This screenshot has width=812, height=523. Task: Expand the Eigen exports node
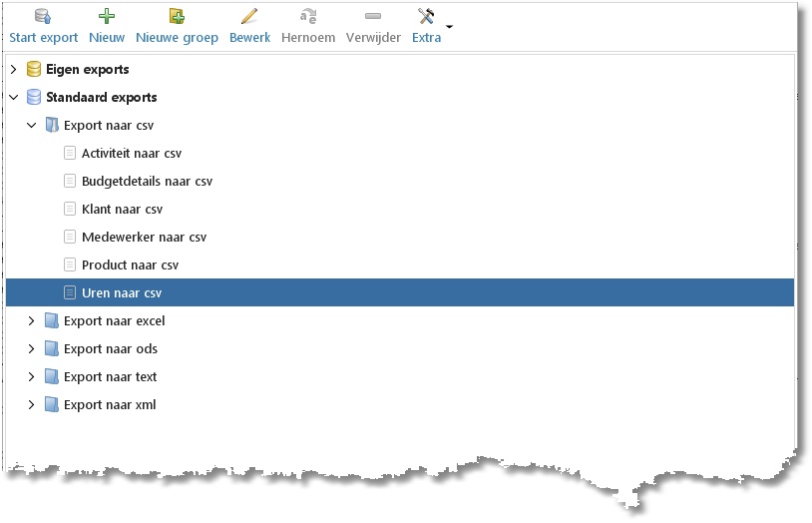14,69
